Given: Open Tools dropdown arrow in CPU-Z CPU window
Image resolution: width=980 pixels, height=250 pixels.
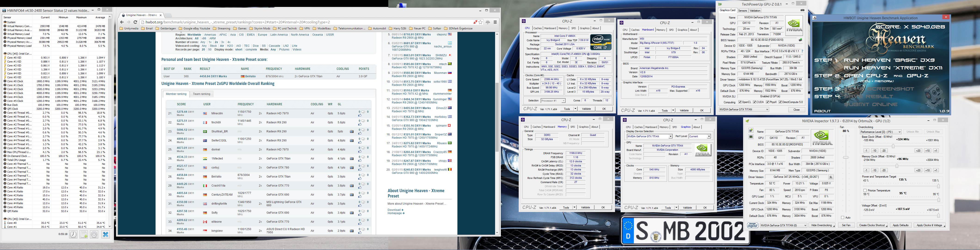Looking at the screenshot, I should tap(576, 109).
